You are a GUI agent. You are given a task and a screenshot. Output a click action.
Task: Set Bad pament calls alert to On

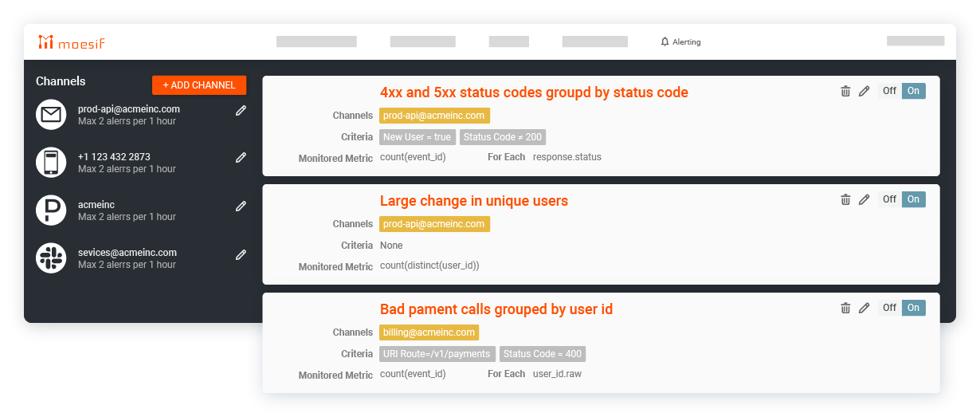(914, 308)
